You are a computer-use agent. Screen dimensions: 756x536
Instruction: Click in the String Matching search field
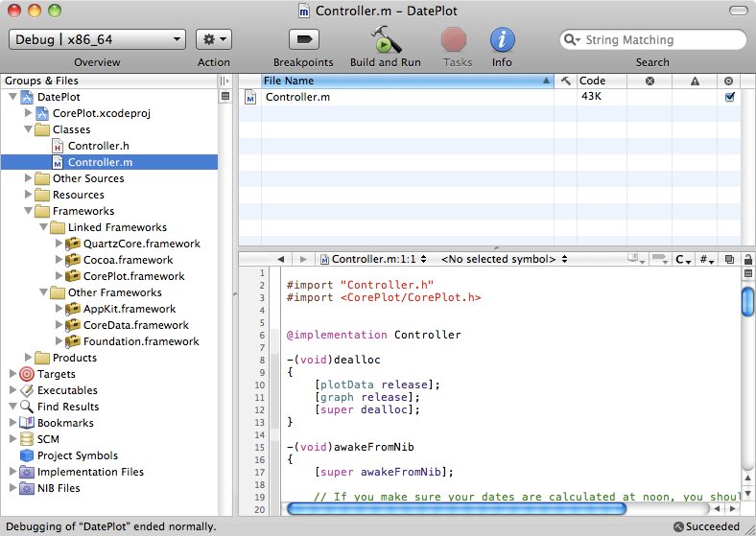pos(660,40)
